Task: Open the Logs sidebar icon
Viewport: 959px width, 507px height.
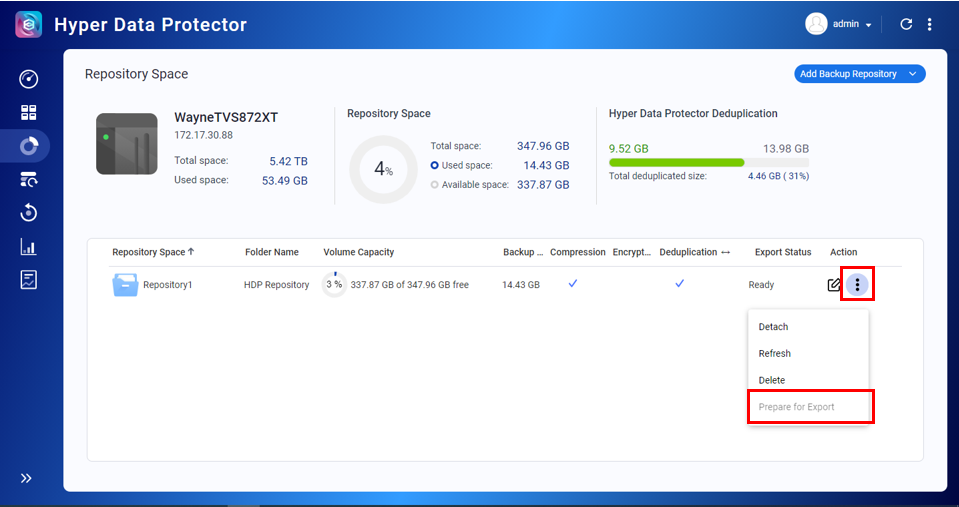Action: point(28,280)
